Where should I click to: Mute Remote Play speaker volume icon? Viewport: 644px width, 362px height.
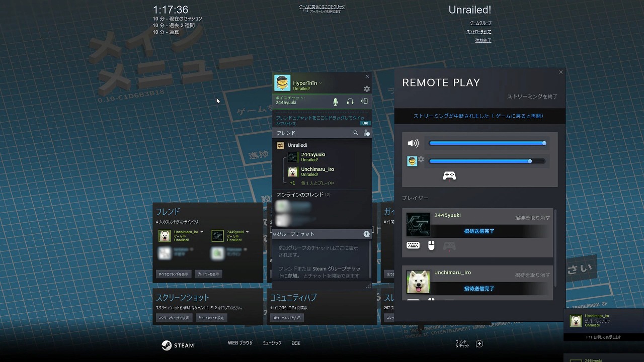[x=413, y=143]
